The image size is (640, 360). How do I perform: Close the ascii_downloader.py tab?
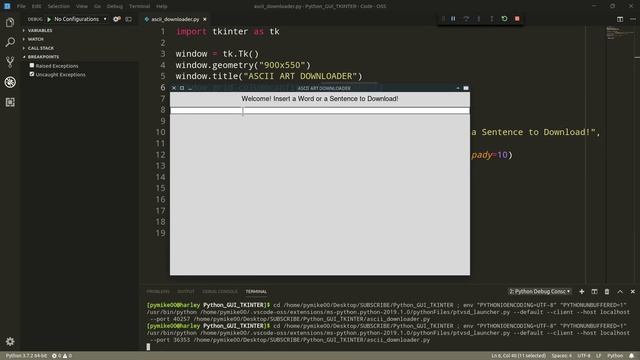pos(205,19)
